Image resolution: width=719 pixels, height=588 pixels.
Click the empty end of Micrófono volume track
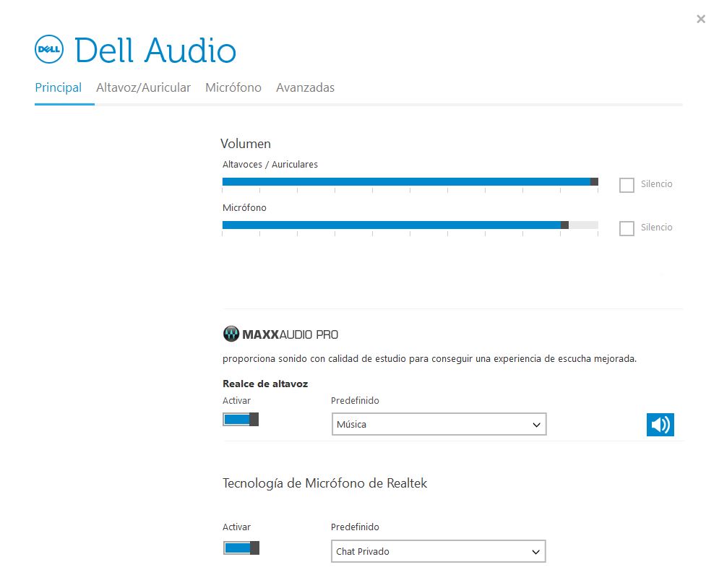tap(584, 225)
